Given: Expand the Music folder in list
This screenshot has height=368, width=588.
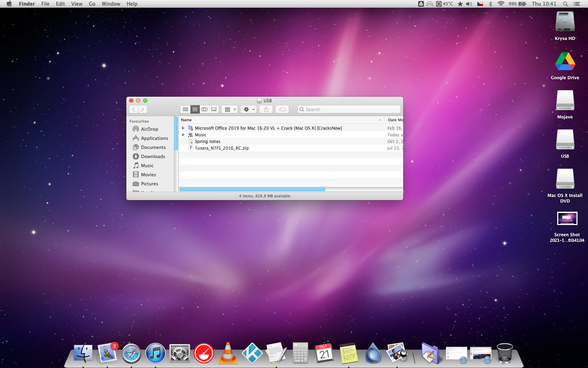Looking at the screenshot, I should [183, 135].
